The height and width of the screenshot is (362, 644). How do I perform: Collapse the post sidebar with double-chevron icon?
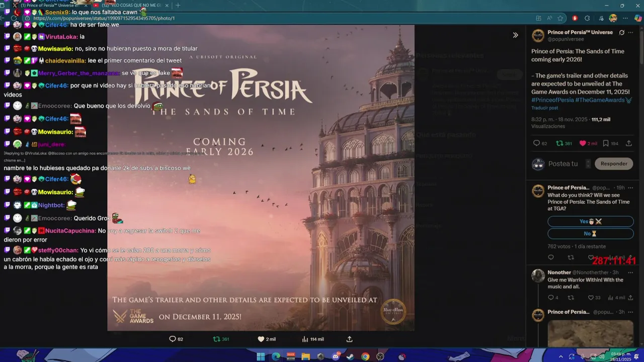click(515, 35)
